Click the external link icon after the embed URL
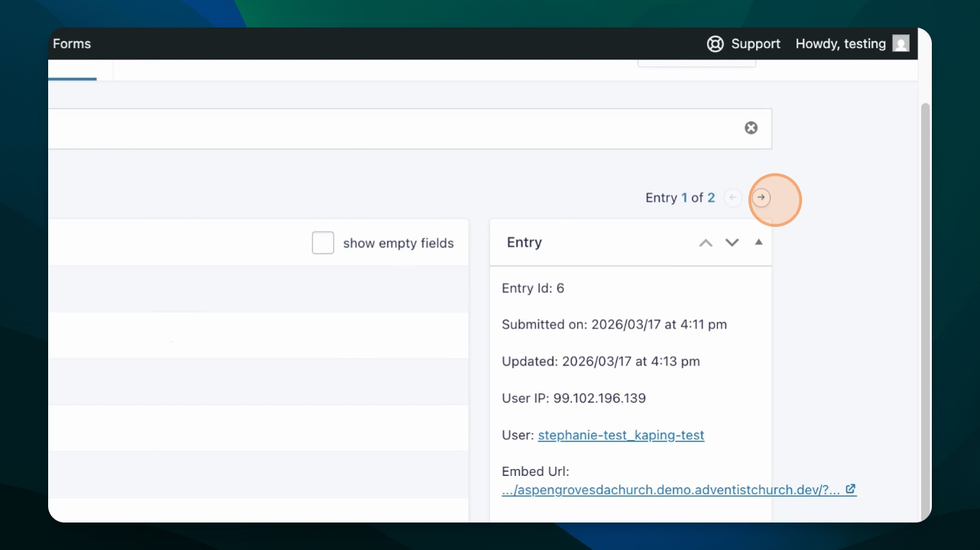980x550 pixels. (x=851, y=490)
